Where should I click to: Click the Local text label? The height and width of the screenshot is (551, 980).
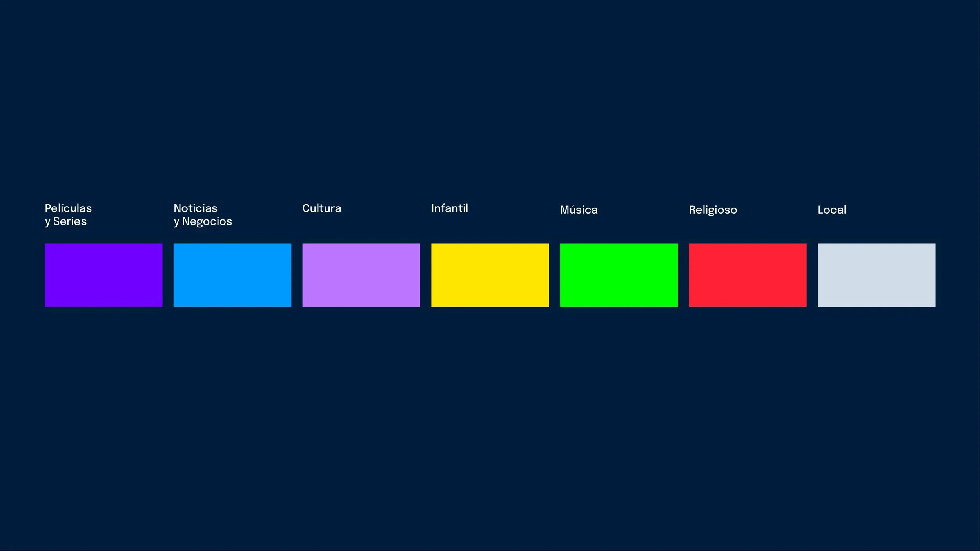pyautogui.click(x=832, y=210)
